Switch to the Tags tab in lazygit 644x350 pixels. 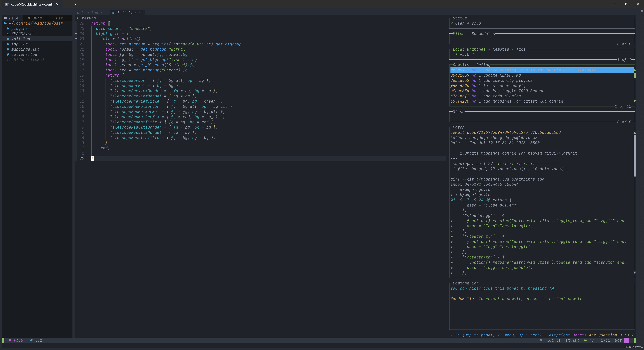521,49
